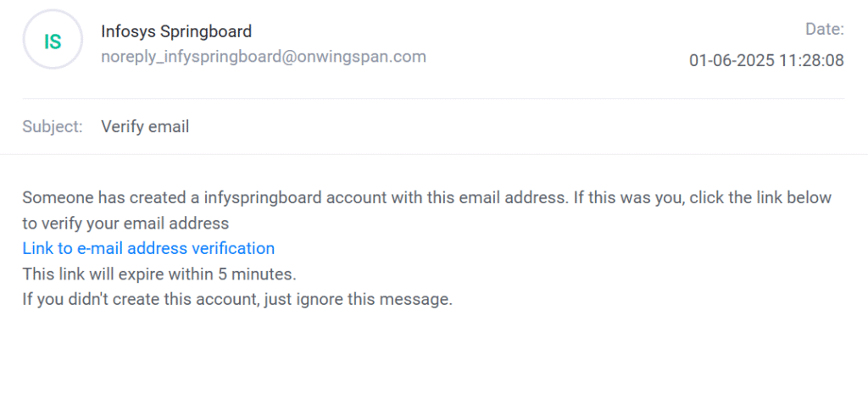The height and width of the screenshot is (404, 868).
Task: Click If you didn't create this account
Action: [141, 300]
